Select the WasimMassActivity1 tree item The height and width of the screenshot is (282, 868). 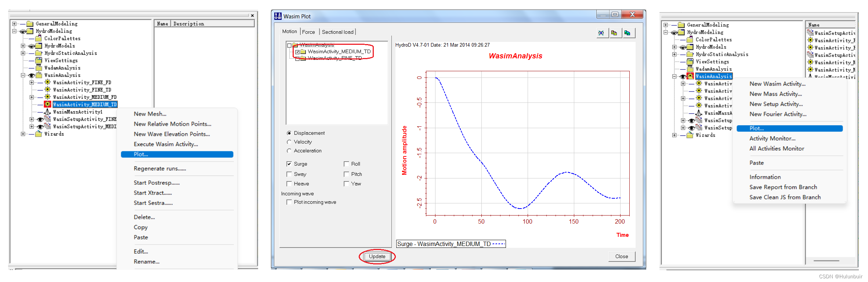[x=77, y=112]
